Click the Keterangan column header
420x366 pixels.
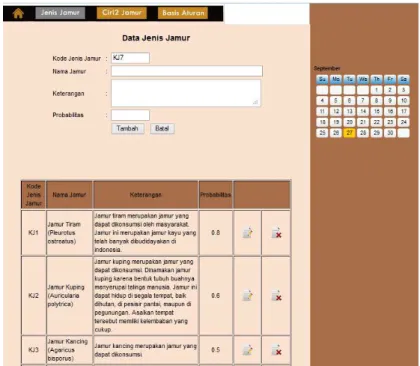pos(146,195)
